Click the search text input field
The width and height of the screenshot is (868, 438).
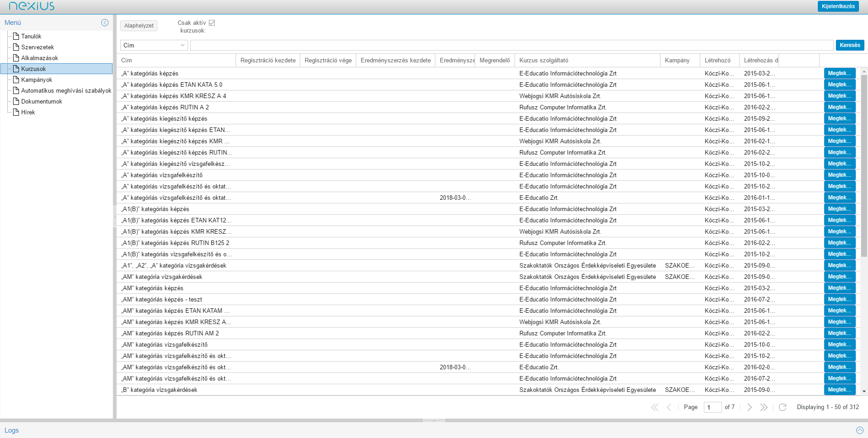pos(511,45)
